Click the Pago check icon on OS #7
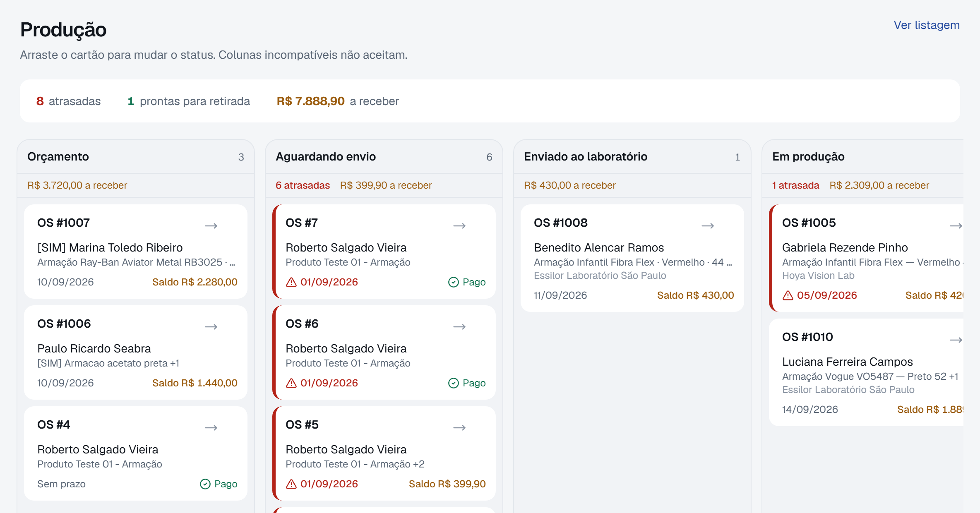 tap(454, 282)
